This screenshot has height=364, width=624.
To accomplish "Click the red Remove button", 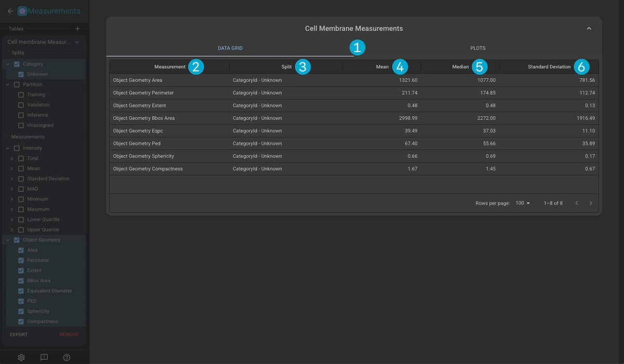I will click(x=69, y=335).
